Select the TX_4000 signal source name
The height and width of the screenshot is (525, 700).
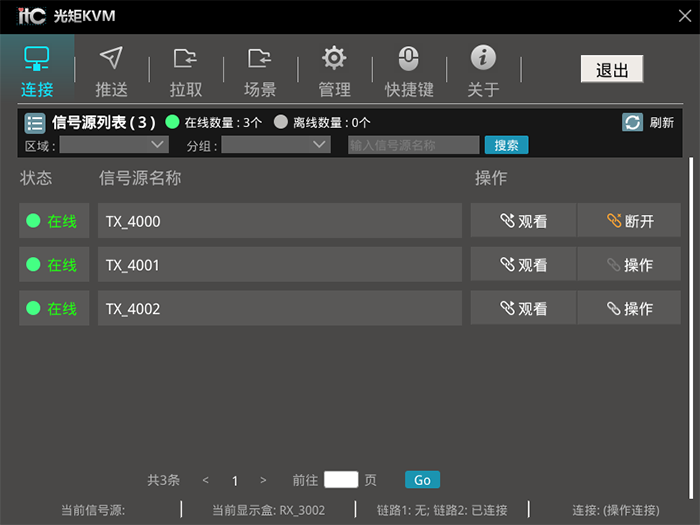pyautogui.click(x=280, y=221)
